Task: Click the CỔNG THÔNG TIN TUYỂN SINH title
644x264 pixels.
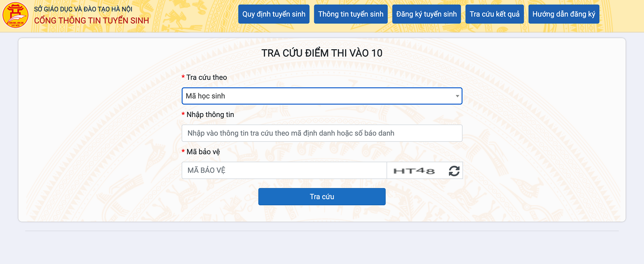Action: (91, 21)
